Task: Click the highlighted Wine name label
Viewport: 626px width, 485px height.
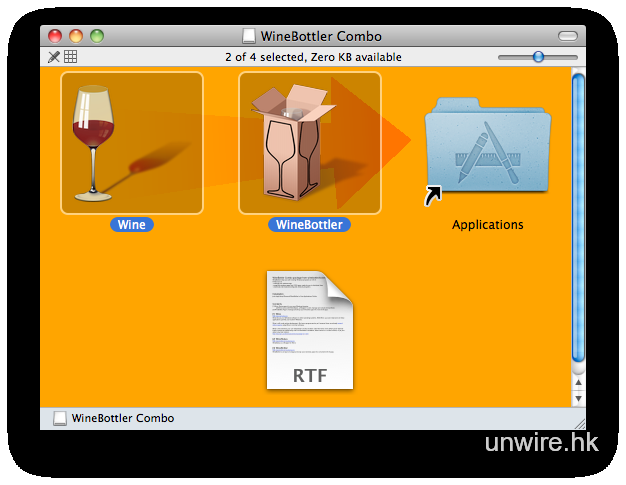Action: (x=131, y=225)
